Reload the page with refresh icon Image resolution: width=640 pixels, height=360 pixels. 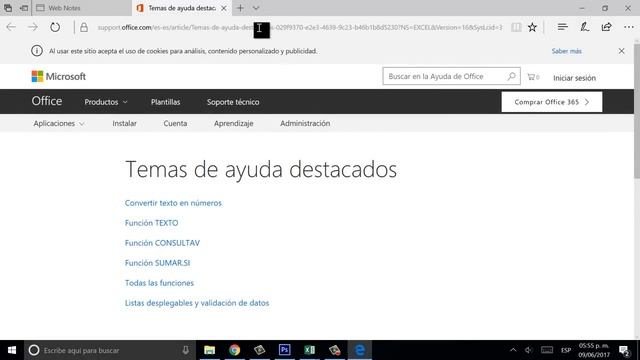pos(55,27)
